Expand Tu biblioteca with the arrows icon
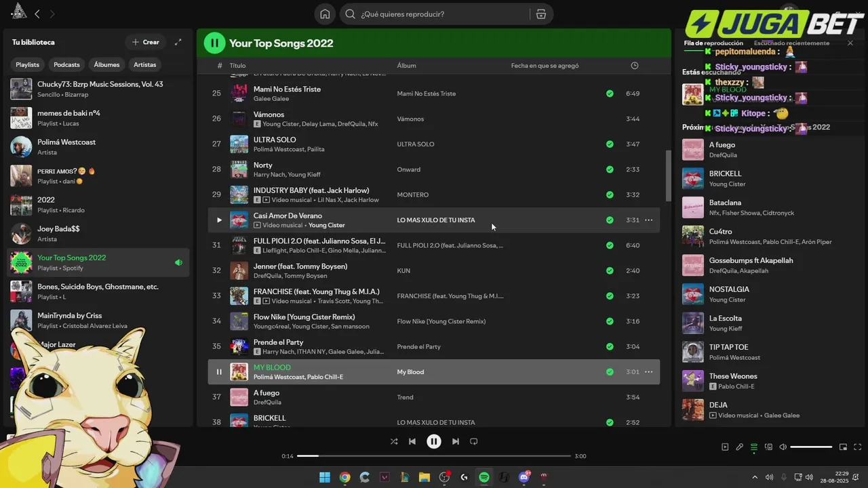The height and width of the screenshot is (488, 868). tap(178, 42)
